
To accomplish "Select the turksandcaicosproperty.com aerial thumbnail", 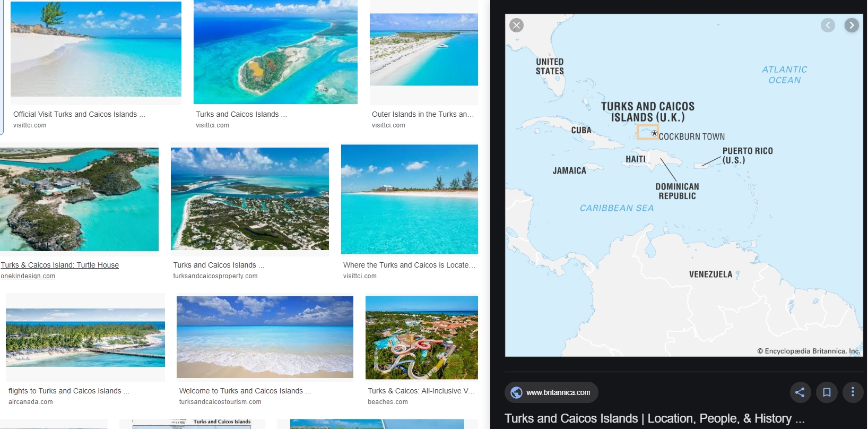I will [x=250, y=199].
